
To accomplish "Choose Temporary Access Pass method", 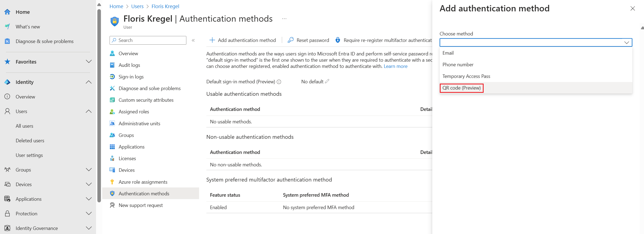I will (x=466, y=76).
